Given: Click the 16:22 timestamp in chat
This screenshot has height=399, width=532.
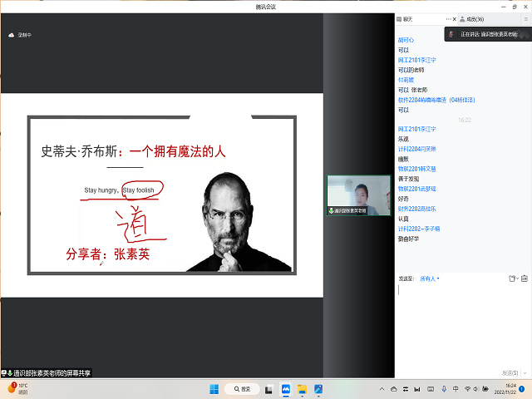Looking at the screenshot, I should (465, 120).
